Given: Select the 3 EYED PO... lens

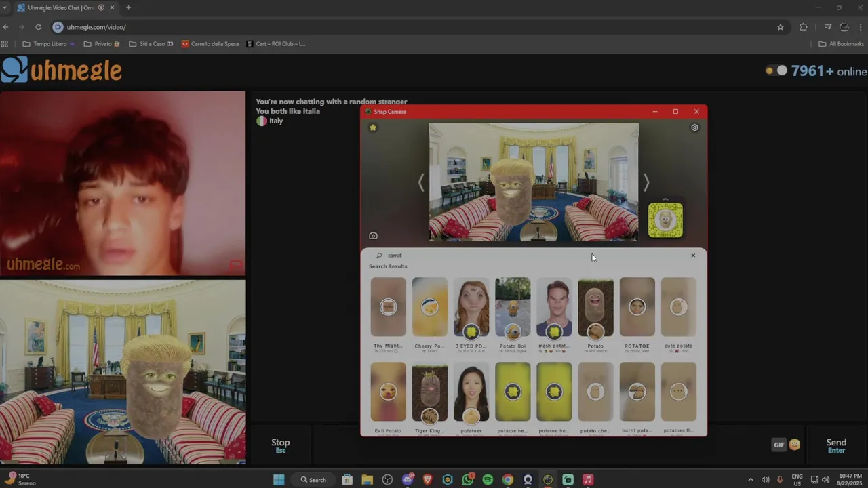Looking at the screenshot, I should point(471,307).
